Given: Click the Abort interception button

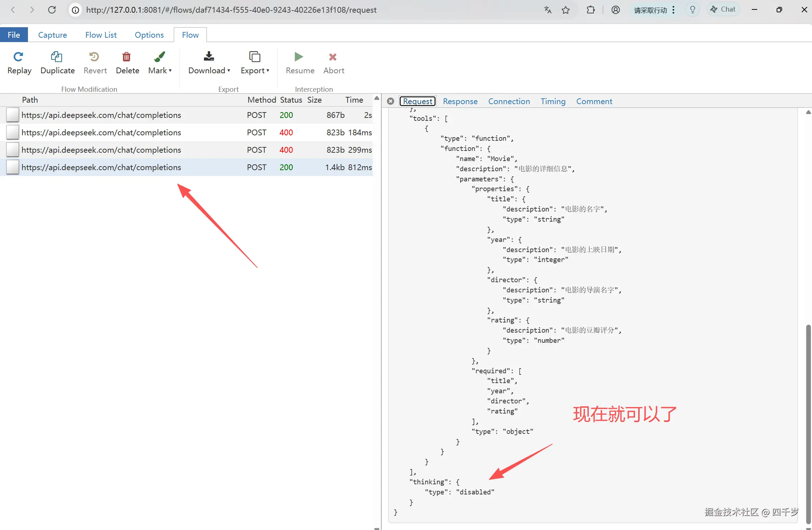Looking at the screenshot, I should click(x=333, y=63).
